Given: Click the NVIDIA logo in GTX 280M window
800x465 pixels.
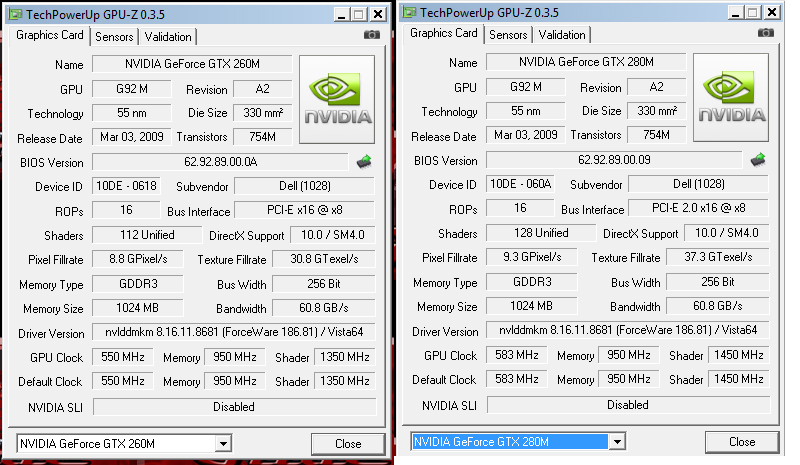Looking at the screenshot, I should (x=731, y=97).
